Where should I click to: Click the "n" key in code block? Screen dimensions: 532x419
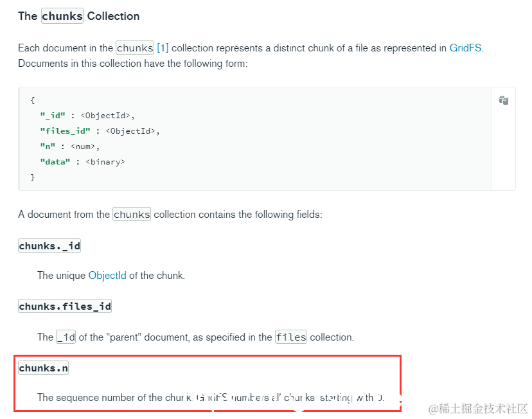(x=48, y=147)
